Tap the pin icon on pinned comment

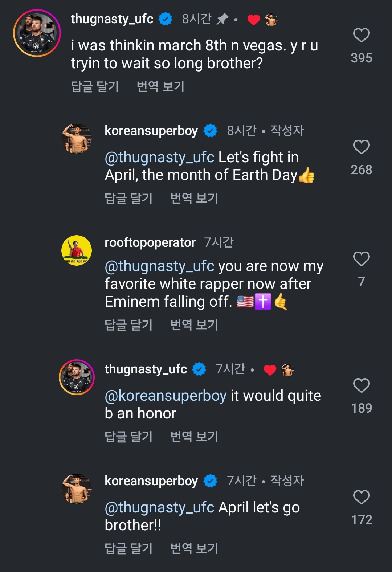point(222,19)
